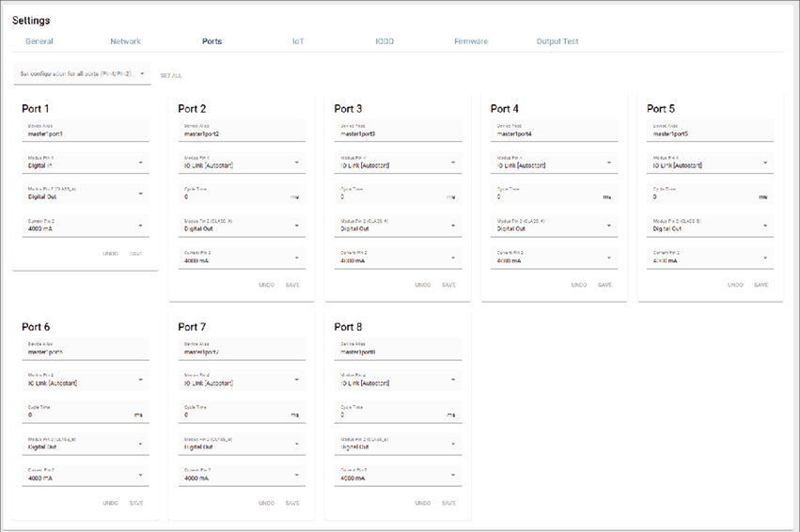Expand Port 4 Modus Pin 2 dropdown
The height and width of the screenshot is (532, 800).
(x=554, y=226)
